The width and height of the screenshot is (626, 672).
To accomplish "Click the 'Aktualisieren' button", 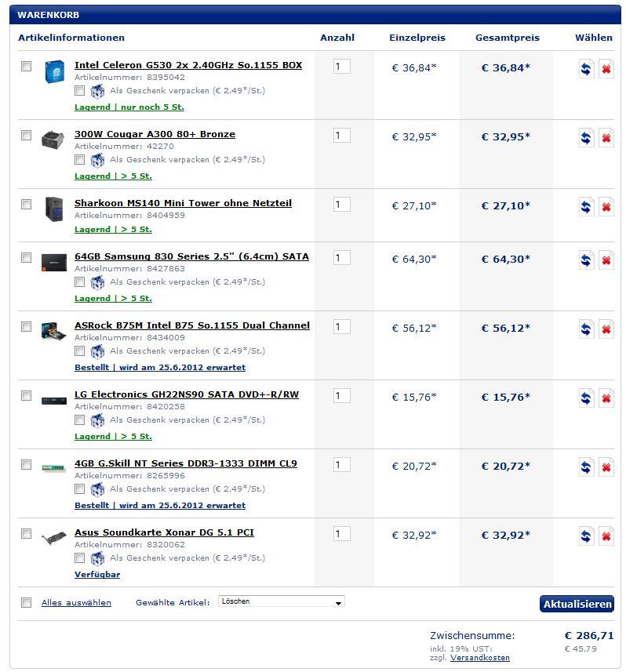I will pos(577,604).
